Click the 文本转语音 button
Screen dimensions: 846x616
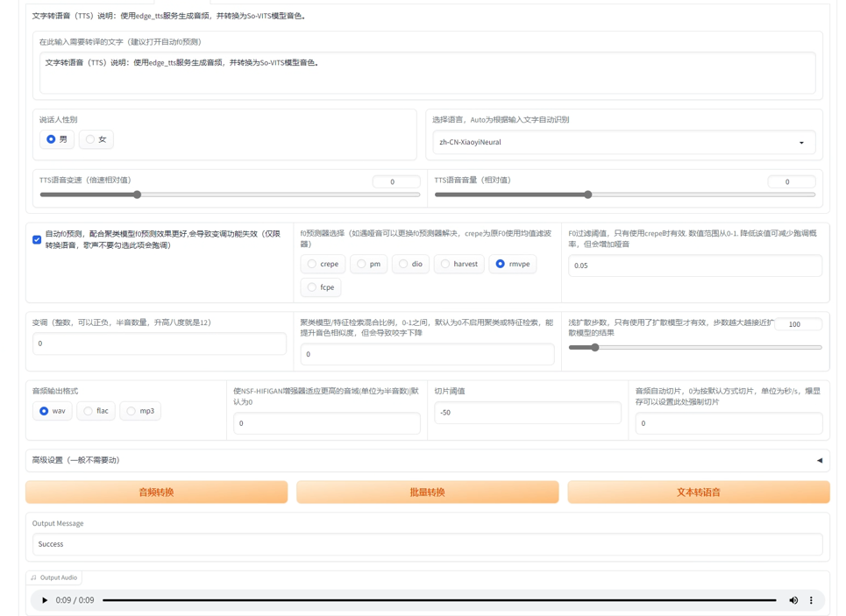pyautogui.click(x=699, y=492)
